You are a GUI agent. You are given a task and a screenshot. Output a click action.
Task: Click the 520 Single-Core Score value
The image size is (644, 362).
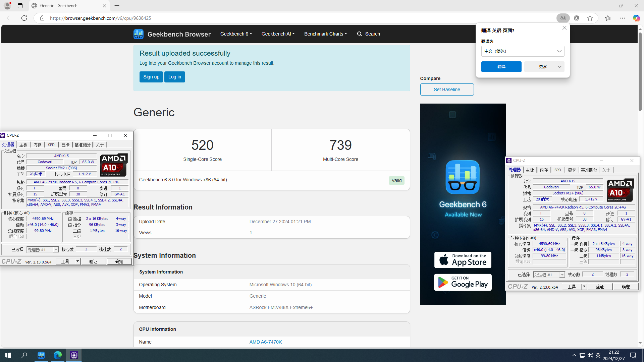point(202,145)
